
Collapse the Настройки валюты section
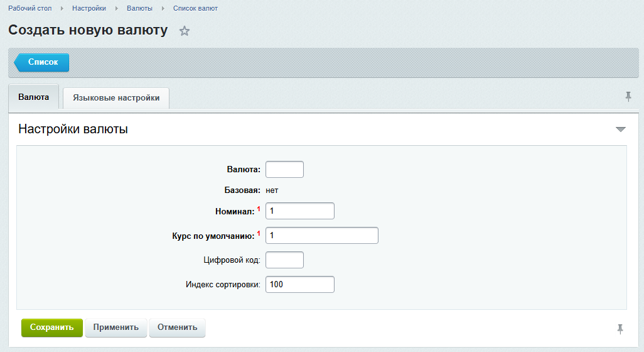coord(621,129)
